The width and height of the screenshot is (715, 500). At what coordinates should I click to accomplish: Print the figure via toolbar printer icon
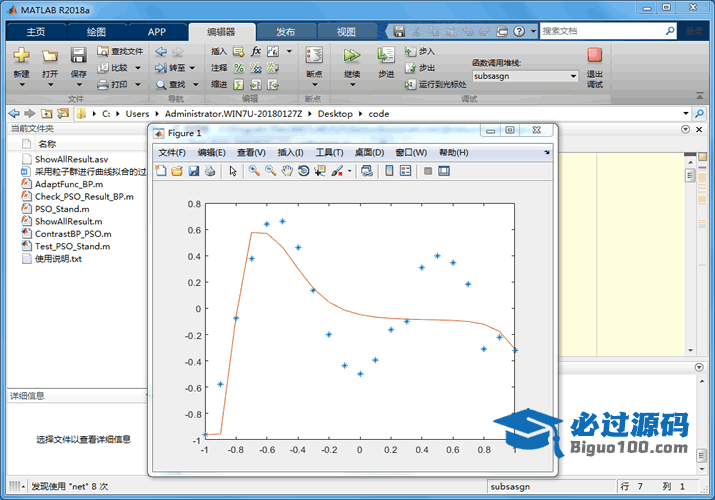[x=210, y=171]
